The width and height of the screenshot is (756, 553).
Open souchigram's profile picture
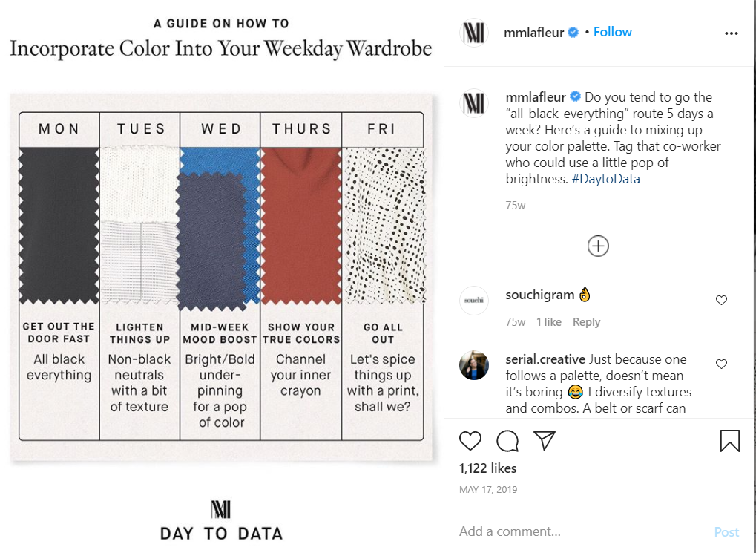pyautogui.click(x=474, y=300)
